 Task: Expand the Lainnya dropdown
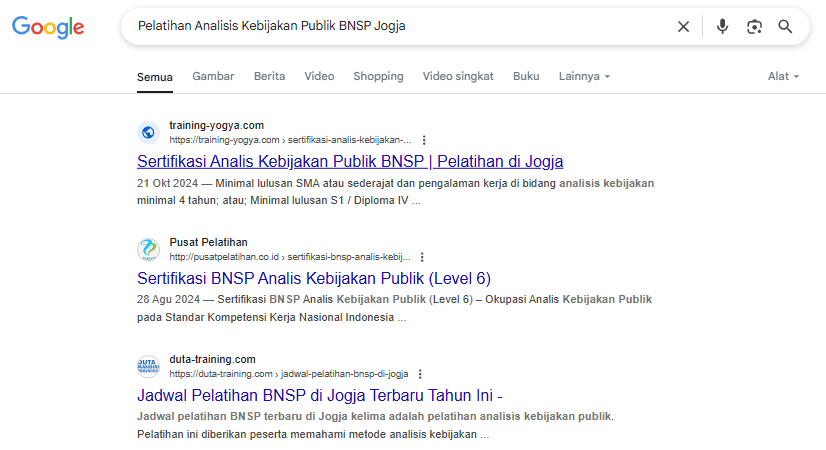click(x=584, y=76)
